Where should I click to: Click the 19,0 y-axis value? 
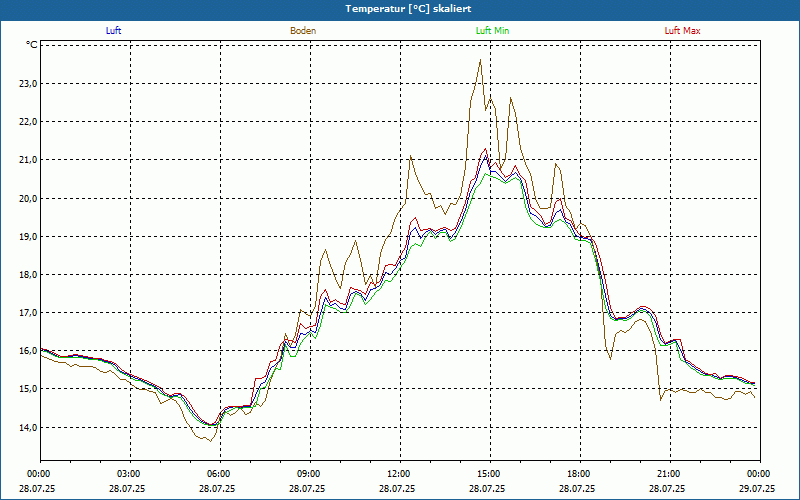coord(28,237)
